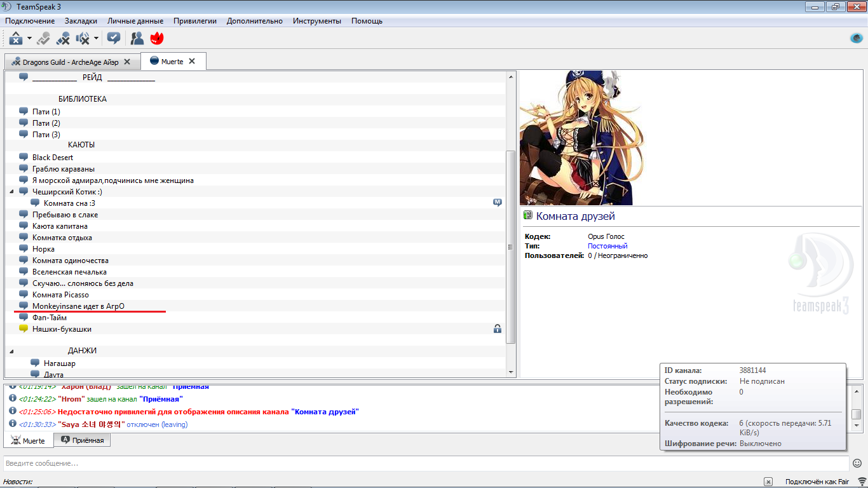
Task: Click the Connect to server toolbar icon
Action: (16, 39)
